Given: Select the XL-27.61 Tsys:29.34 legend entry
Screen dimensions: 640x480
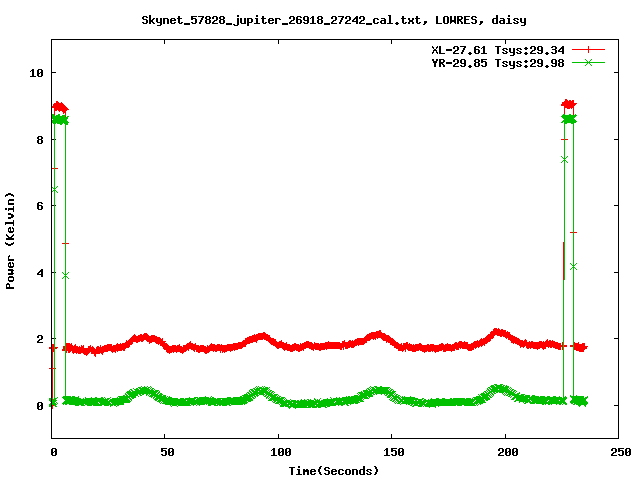Looking at the screenshot, I should point(498,50).
